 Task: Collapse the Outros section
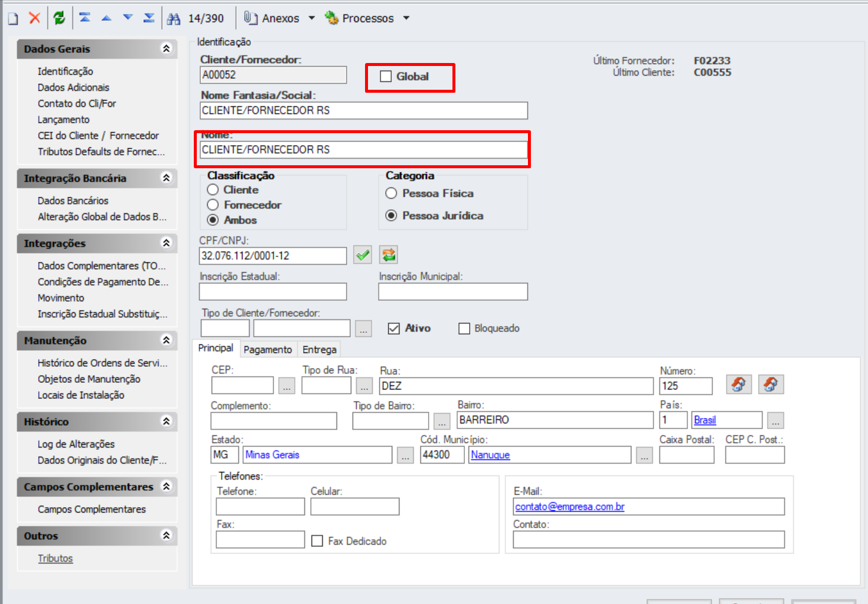click(x=166, y=535)
